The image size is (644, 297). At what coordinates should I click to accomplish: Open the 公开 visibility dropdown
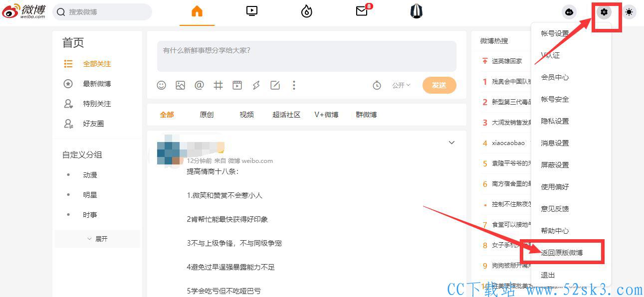(401, 85)
